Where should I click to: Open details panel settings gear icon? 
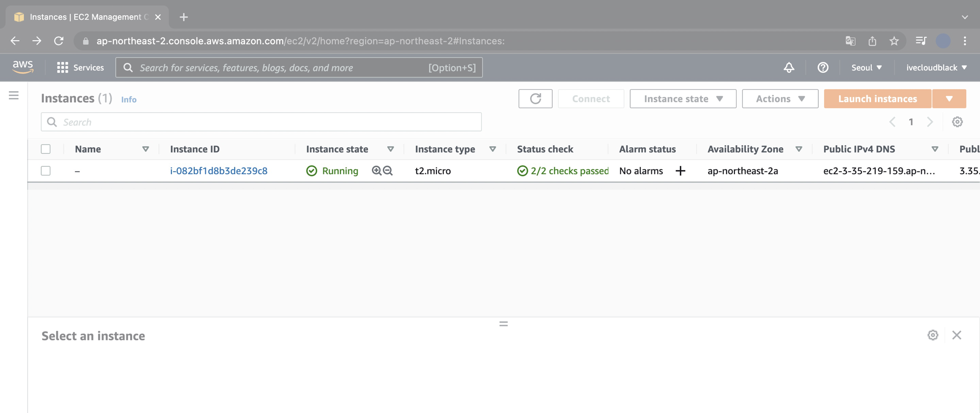pos(933,335)
